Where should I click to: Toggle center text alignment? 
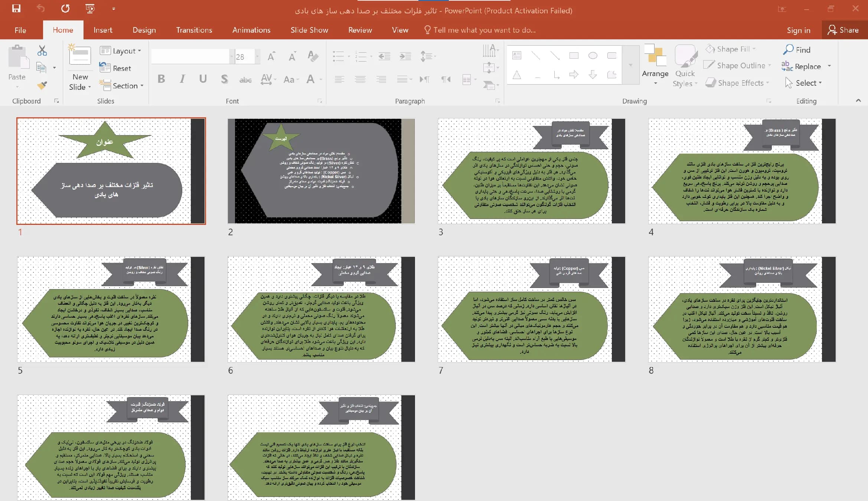tap(360, 79)
